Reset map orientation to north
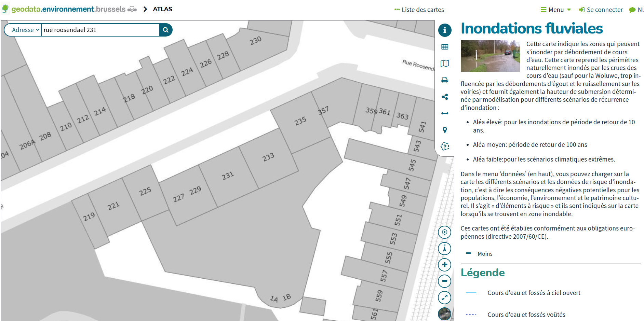Viewport: 644px width, 321px height. pos(444,249)
